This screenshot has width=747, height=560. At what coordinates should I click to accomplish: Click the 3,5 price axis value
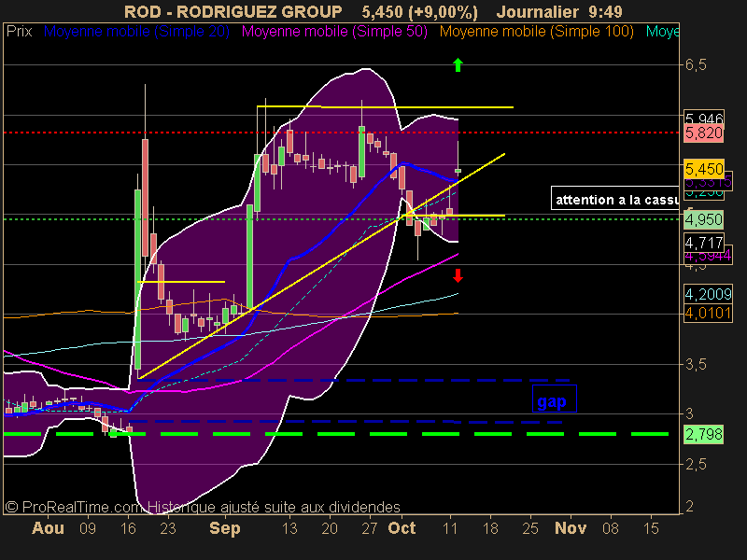696,364
